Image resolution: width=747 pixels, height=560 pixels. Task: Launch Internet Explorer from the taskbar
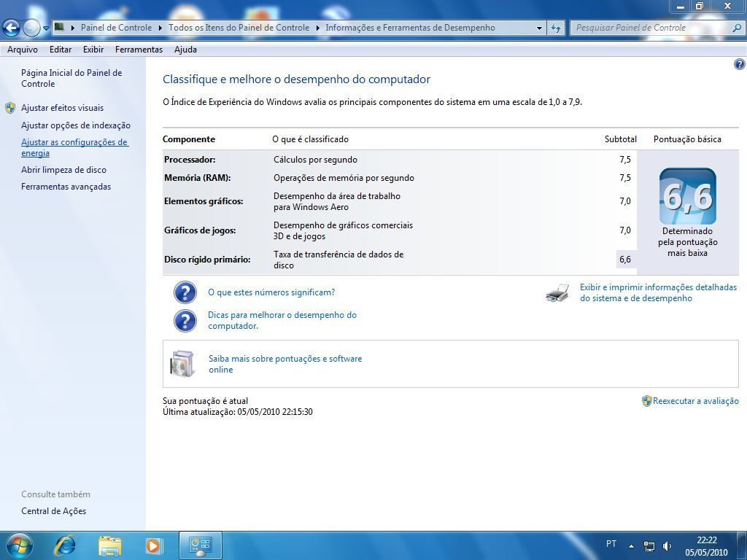click(65, 545)
